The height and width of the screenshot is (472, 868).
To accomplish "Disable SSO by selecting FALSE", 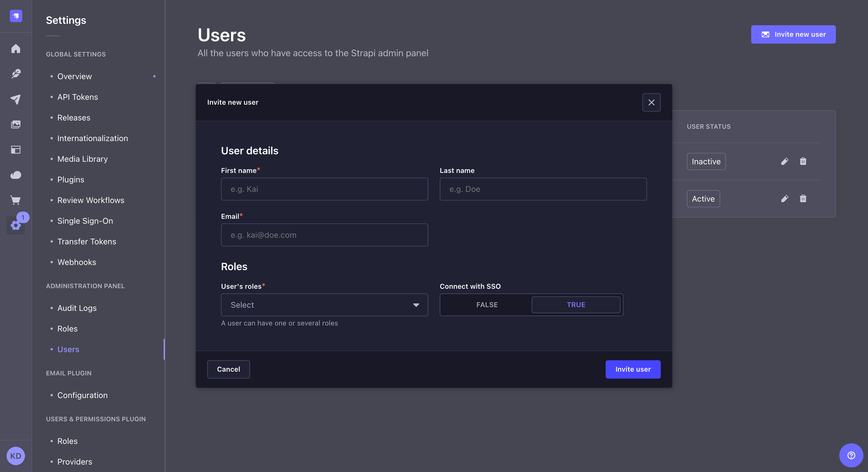I will 487,305.
